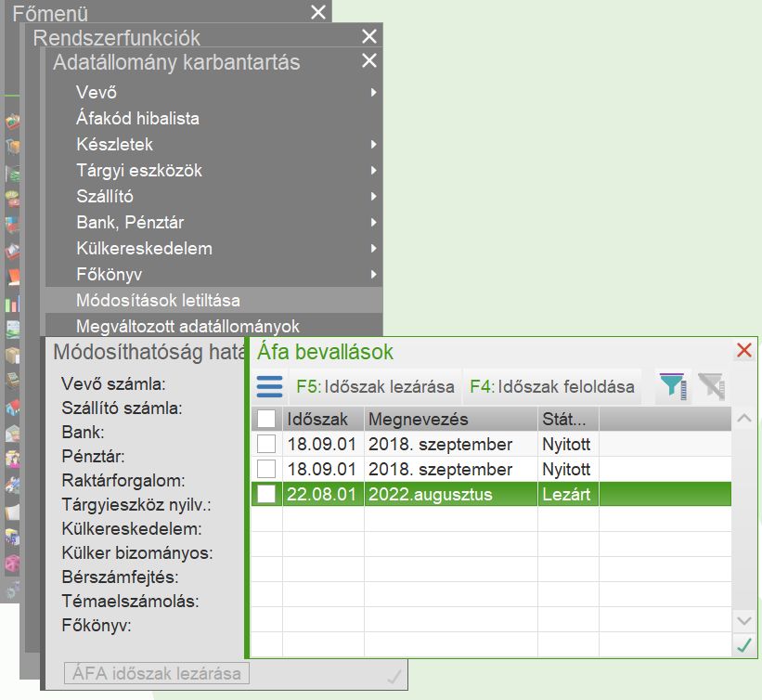Click the Bérszámfejtés: label
762x700 pixels.
click(120, 577)
